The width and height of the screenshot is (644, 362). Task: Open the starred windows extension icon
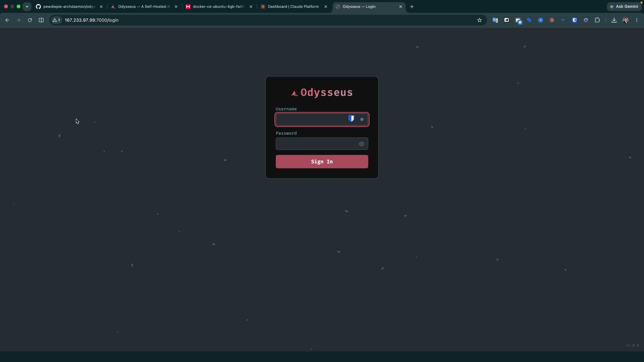click(x=518, y=21)
